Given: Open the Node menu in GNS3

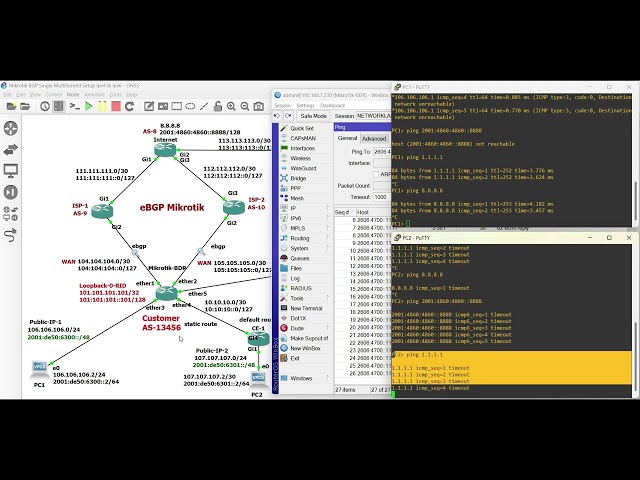Looking at the screenshot, I should [73, 95].
